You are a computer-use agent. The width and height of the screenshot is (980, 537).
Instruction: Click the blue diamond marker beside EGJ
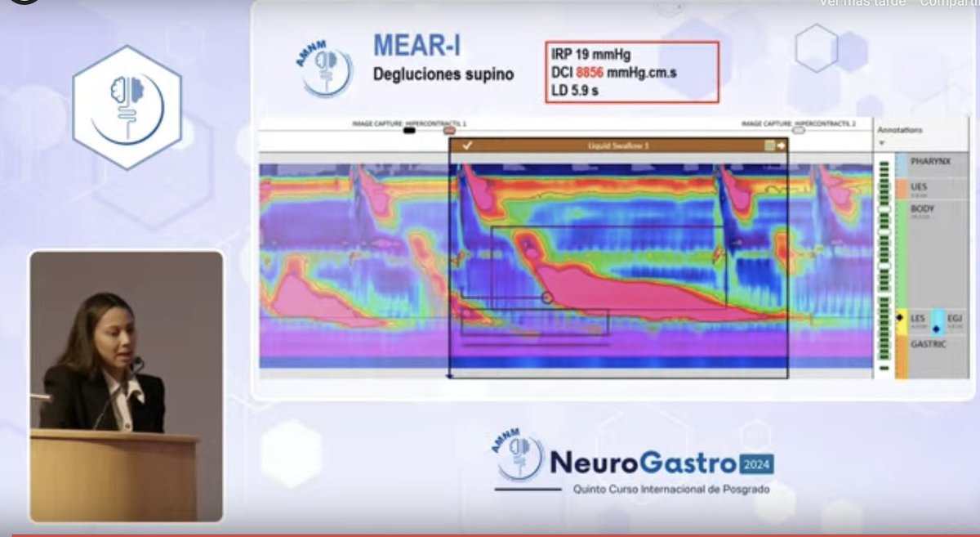(x=936, y=329)
